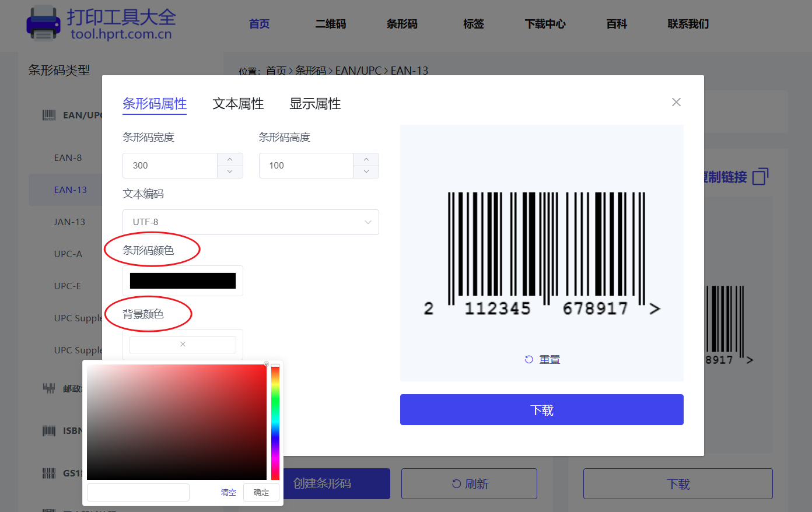The image size is (812, 512).
Task: Click 确定 in the color picker
Action: (261, 492)
